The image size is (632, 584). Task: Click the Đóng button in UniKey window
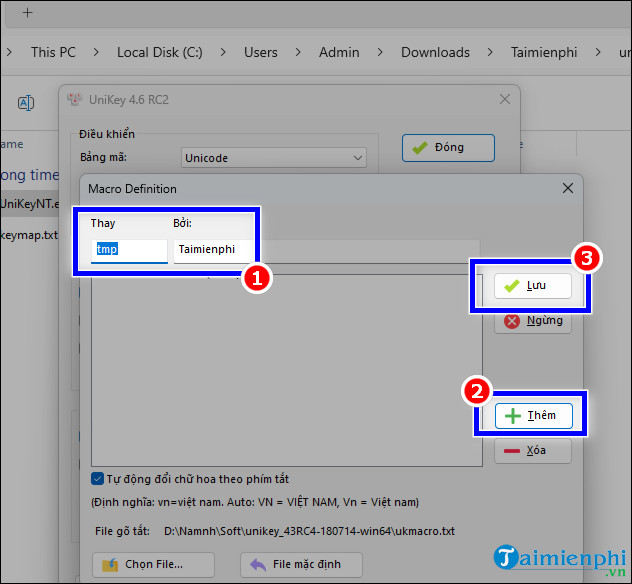coord(448,148)
